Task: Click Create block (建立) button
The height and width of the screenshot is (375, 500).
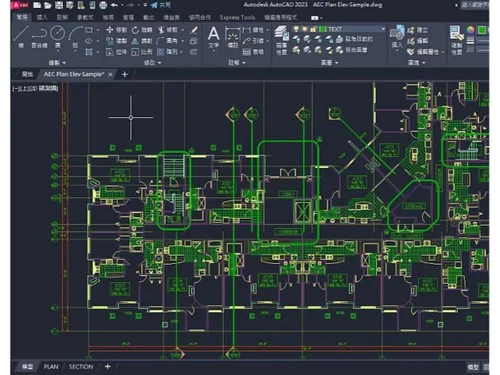Action: [x=418, y=30]
